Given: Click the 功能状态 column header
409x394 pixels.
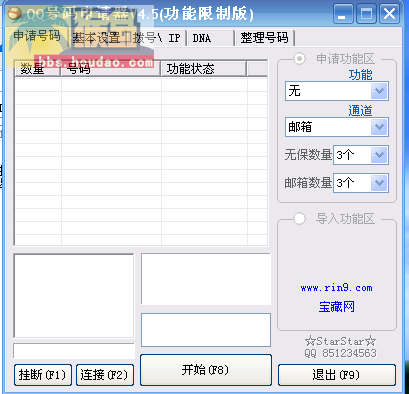Looking at the screenshot, I should pos(204,69).
